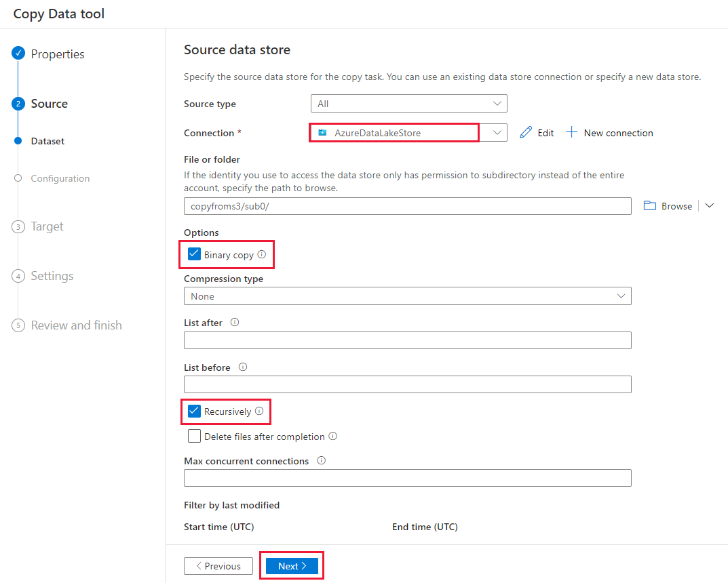Viewport: 728px width, 583px height.
Task: Go to the Properties step
Action: [58, 54]
